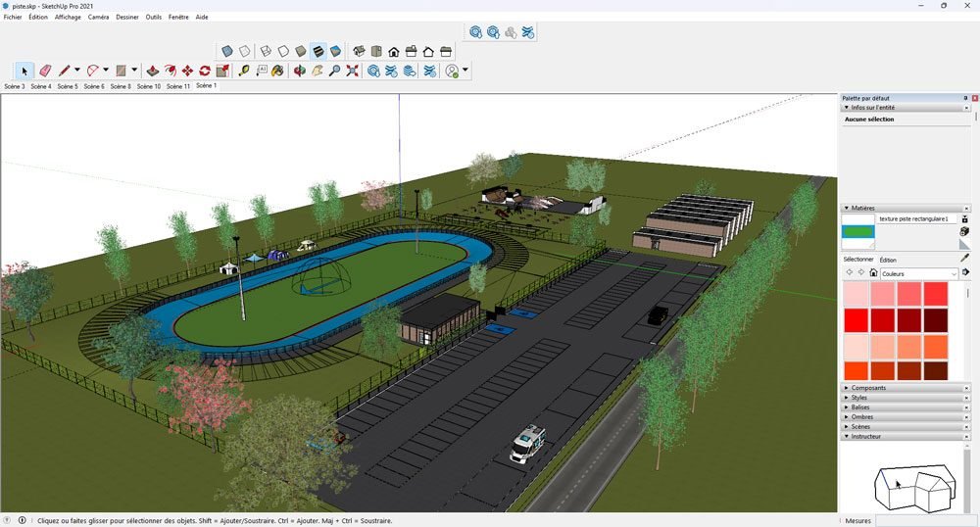Switch to Hidden Line style
The width and height of the screenshot is (980, 527).
(283, 51)
